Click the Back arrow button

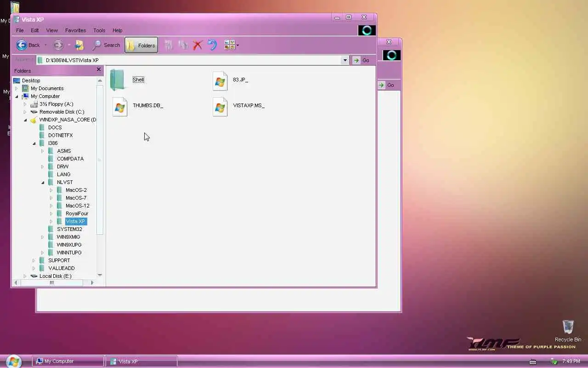pos(22,45)
